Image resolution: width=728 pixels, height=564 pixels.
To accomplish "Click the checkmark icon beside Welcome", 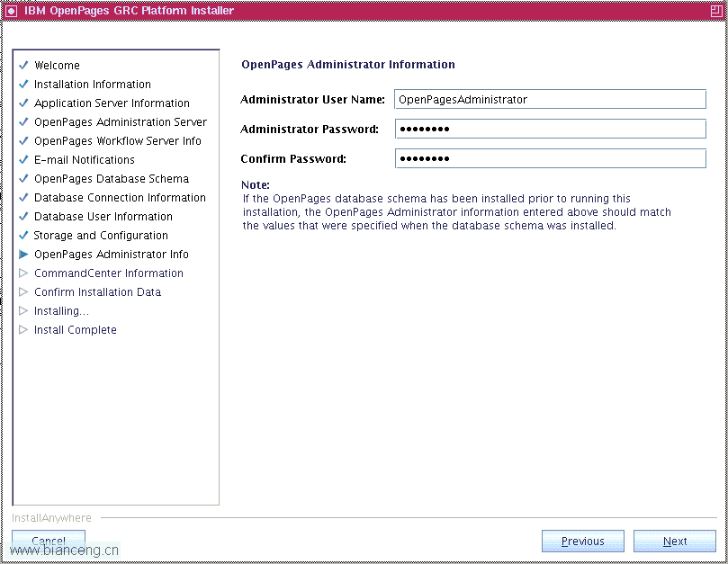I will [x=23, y=65].
